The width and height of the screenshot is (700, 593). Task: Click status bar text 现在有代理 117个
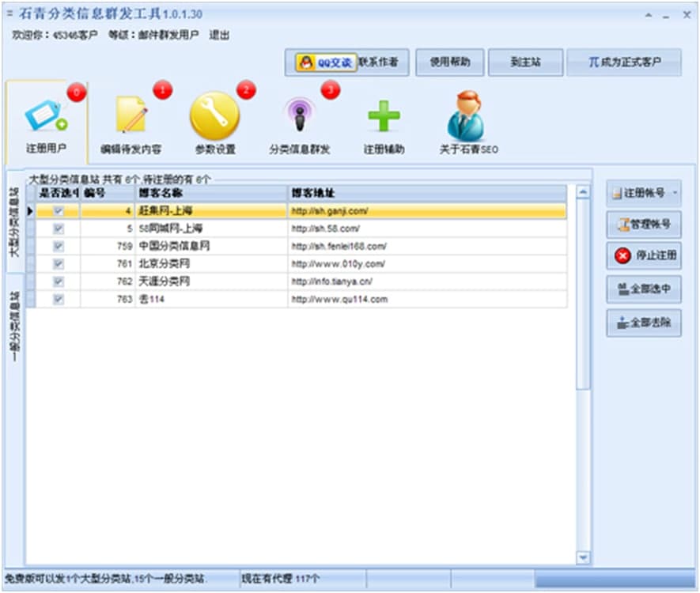280,580
